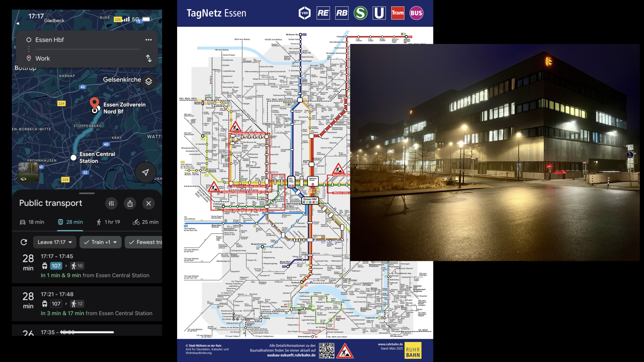644x362 pixels.
Task: Tap the grey 107 badge in second route
Action: [56, 304]
